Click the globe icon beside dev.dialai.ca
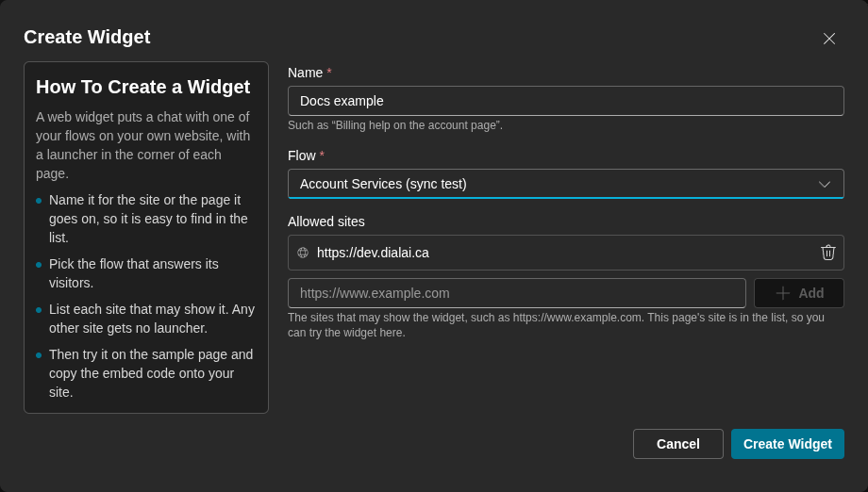Screen dimensions: 868x492 pyautogui.click(x=303, y=253)
